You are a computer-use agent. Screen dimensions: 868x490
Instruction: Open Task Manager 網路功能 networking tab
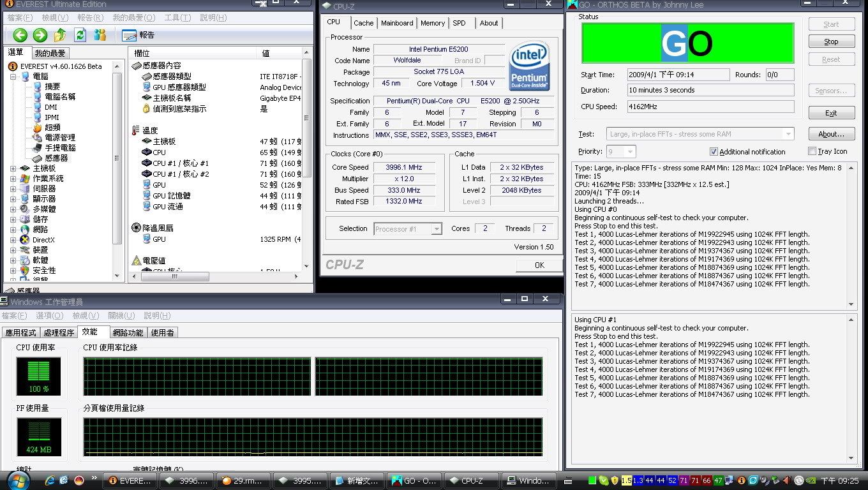(x=128, y=332)
